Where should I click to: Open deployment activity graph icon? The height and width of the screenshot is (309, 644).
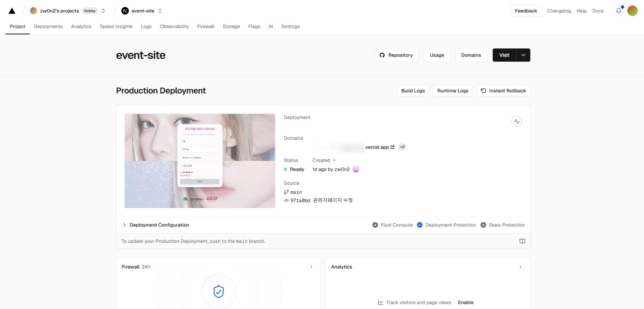point(517,121)
